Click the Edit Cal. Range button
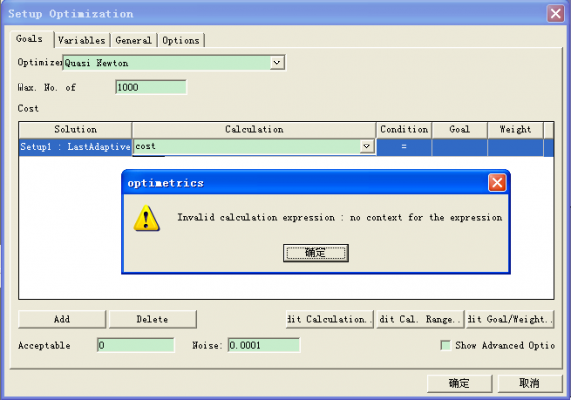The height and width of the screenshot is (400, 571). [x=420, y=319]
